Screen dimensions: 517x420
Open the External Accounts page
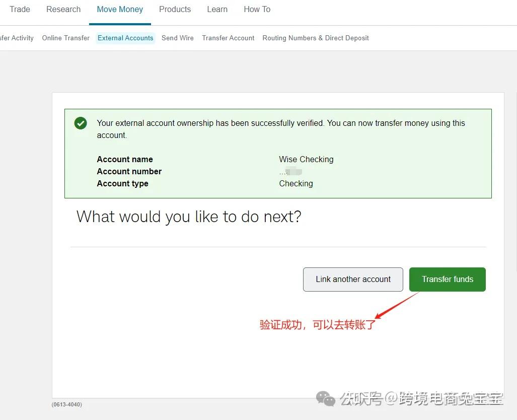click(125, 38)
